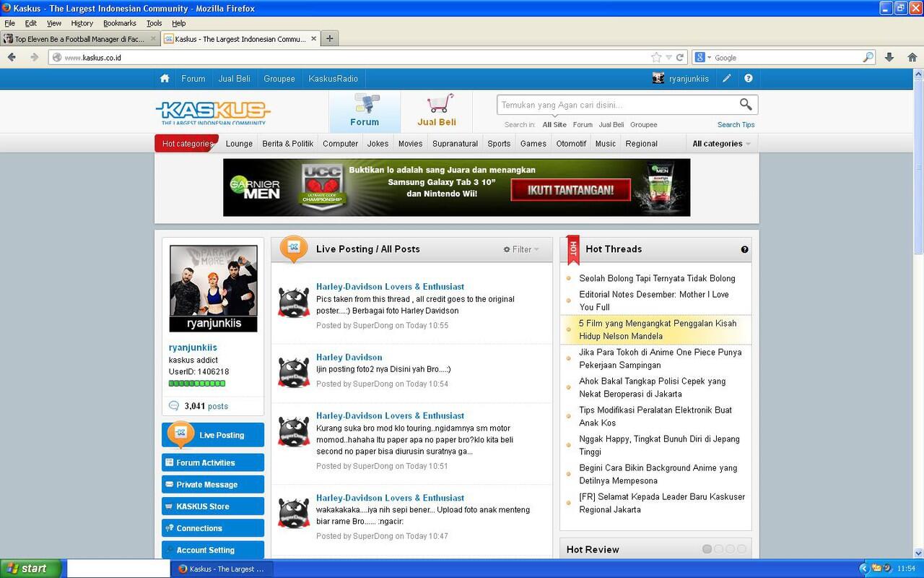Reload the page with refresh icon
The height and width of the screenshot is (578, 924).
pyautogui.click(x=679, y=57)
